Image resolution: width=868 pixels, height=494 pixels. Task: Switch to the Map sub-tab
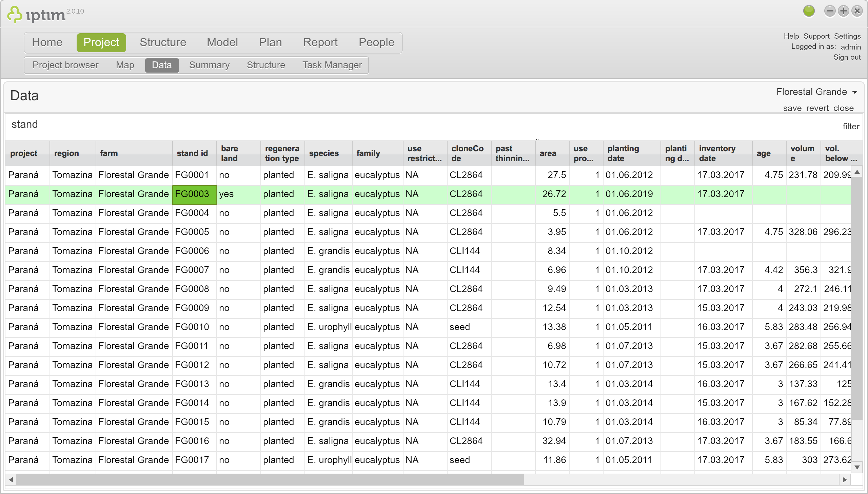(125, 65)
